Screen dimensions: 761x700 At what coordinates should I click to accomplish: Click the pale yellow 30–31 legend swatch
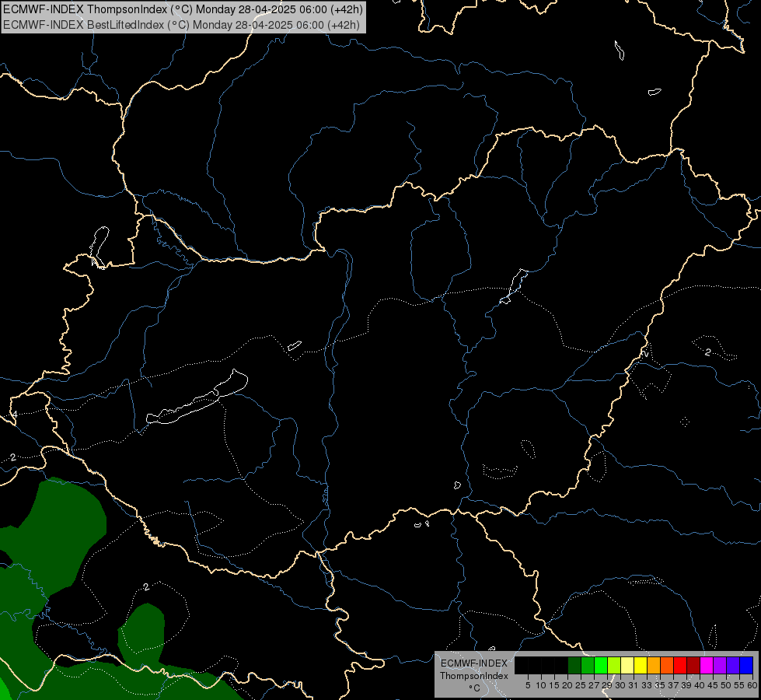(x=627, y=665)
